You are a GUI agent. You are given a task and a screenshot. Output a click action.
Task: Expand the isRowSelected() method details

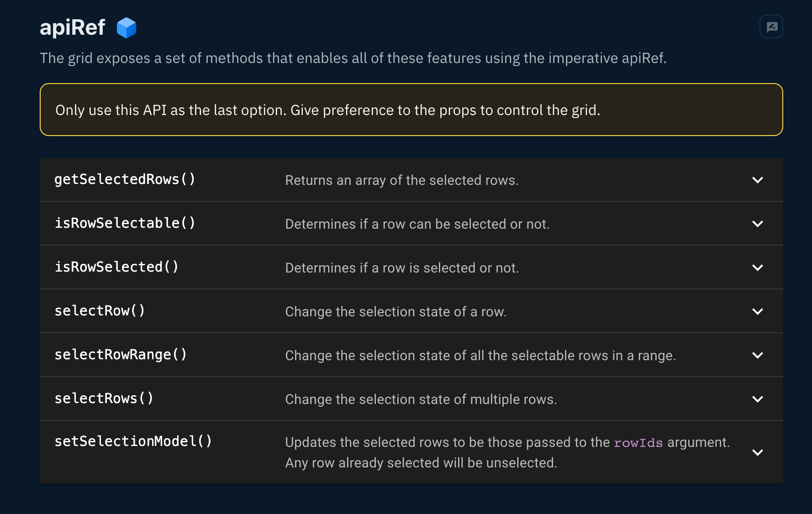[x=757, y=267]
